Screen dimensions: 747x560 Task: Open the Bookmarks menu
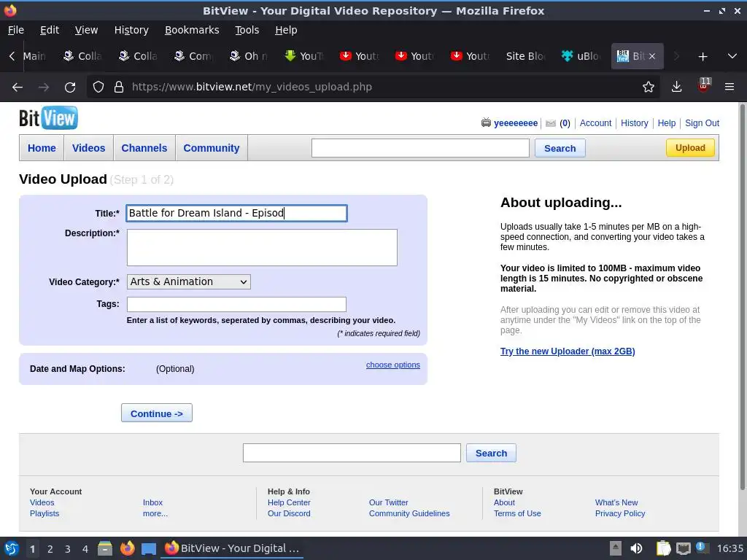(x=192, y=30)
